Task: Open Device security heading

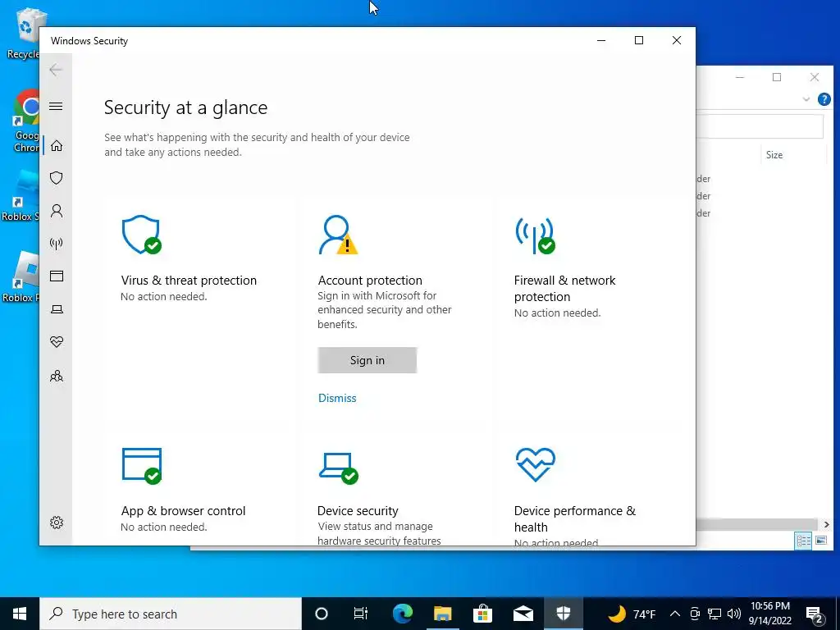Action: [x=358, y=510]
